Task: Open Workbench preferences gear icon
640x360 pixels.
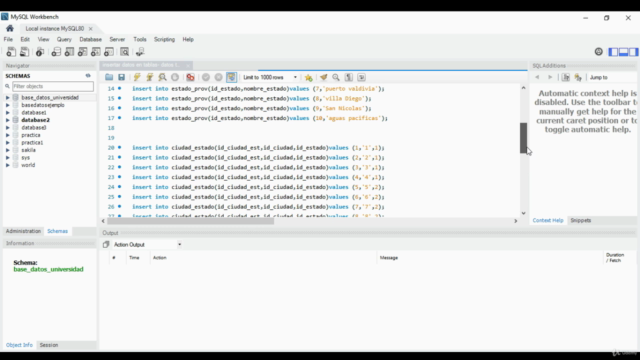Action: tap(598, 51)
